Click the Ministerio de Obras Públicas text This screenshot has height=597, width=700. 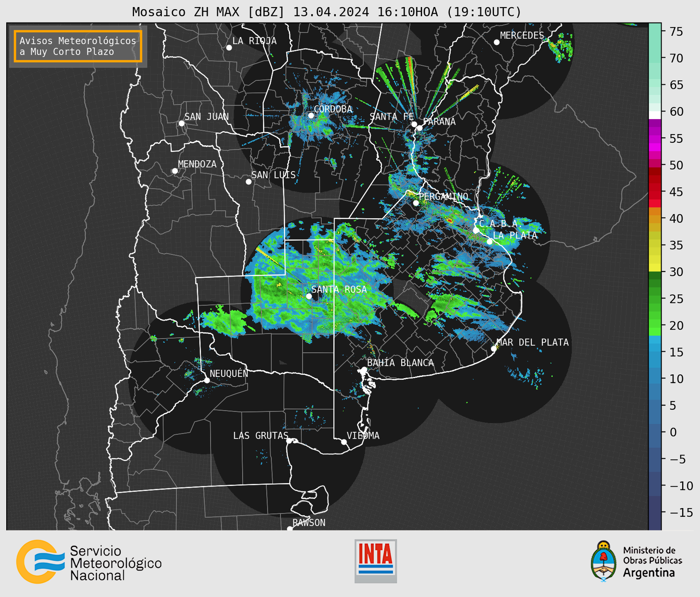pos(652,555)
